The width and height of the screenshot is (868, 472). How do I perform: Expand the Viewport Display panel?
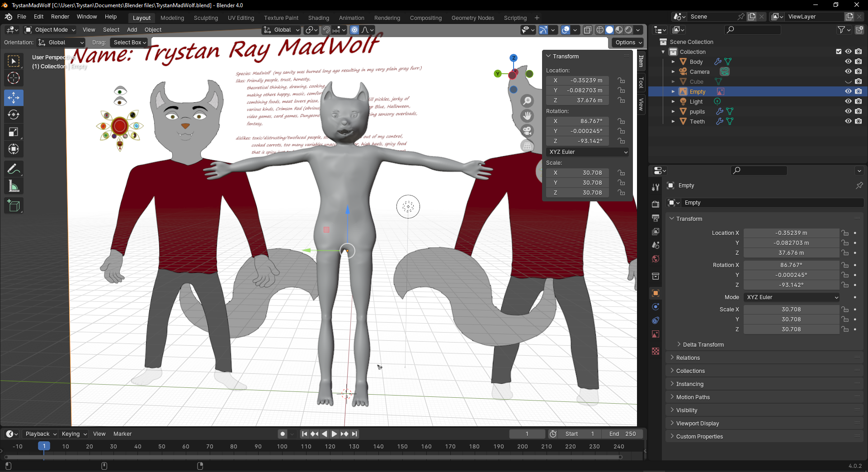(x=697, y=424)
